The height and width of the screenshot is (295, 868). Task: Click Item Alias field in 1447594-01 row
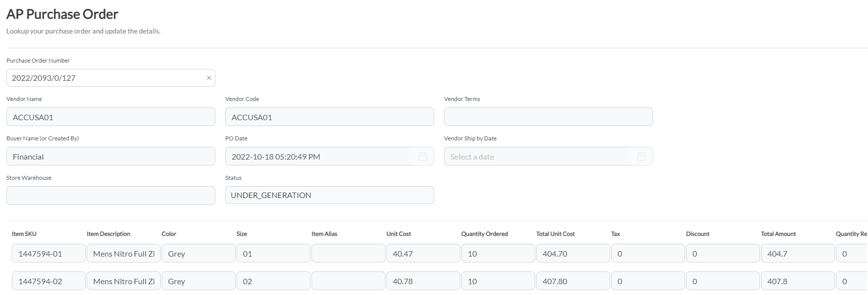[x=348, y=254]
